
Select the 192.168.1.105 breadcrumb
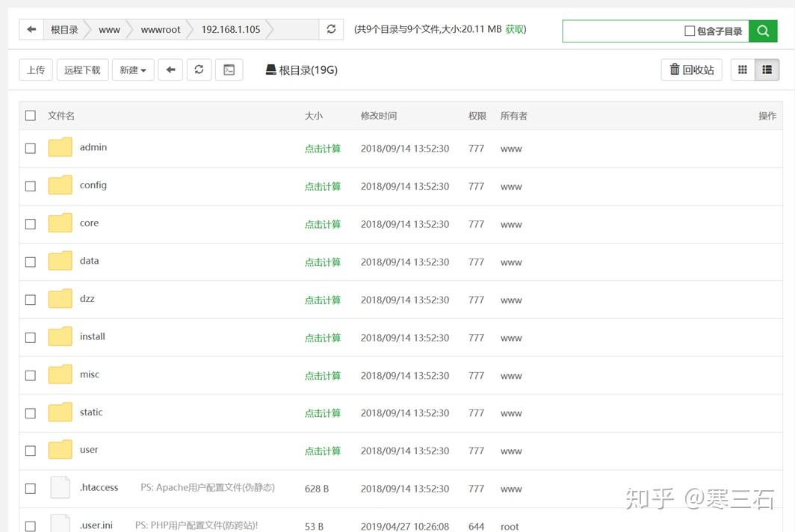click(231, 29)
